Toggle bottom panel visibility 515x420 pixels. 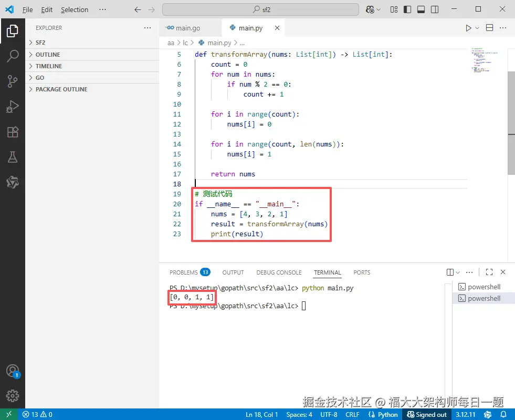click(x=421, y=9)
